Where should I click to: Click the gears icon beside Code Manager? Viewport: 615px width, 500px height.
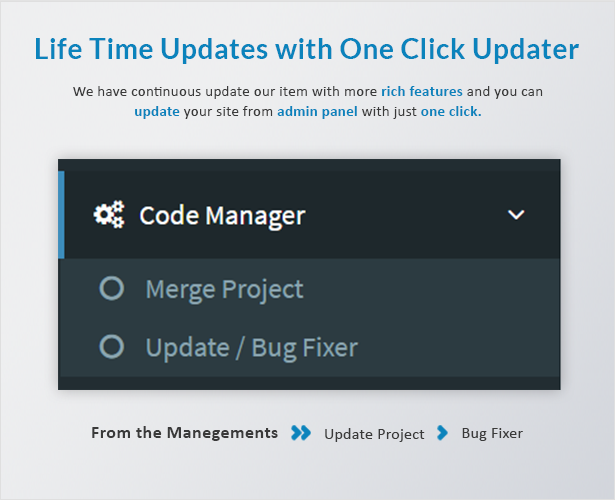(x=109, y=214)
